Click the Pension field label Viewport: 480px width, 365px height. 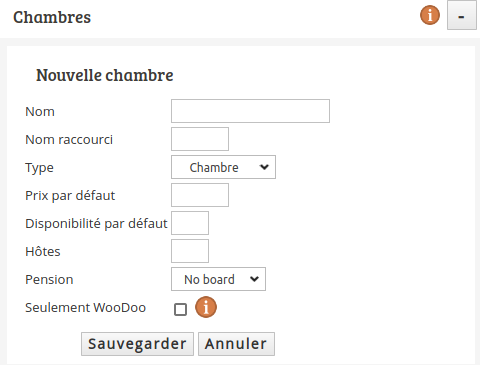49,279
